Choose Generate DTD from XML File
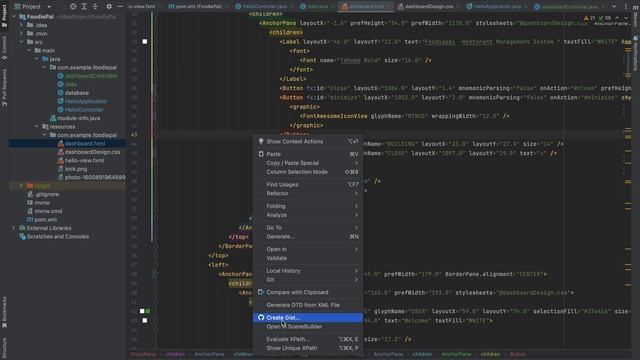 pos(308,305)
